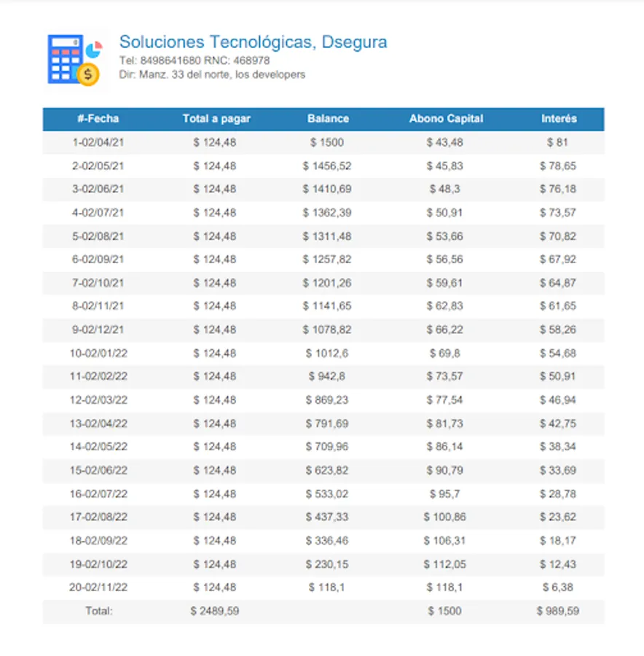The width and height of the screenshot is (644, 656).
Task: Click the $ 48,3 abono capital cell
Action: coord(444,189)
